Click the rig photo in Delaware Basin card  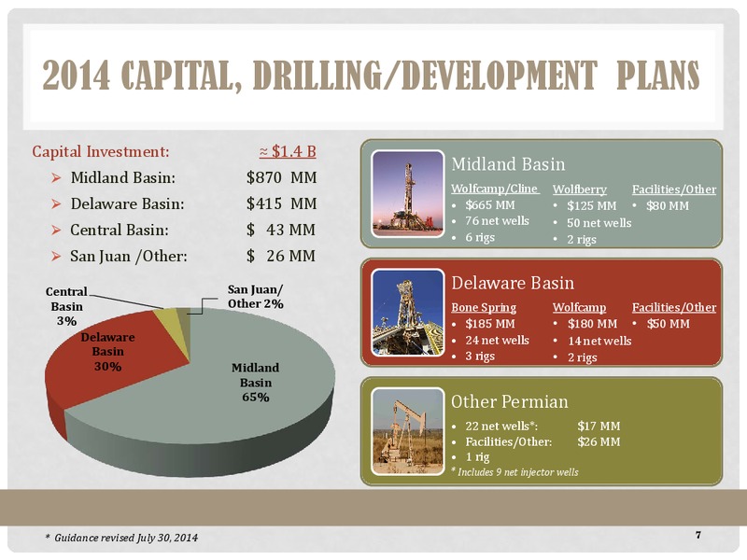pyautogui.click(x=407, y=313)
